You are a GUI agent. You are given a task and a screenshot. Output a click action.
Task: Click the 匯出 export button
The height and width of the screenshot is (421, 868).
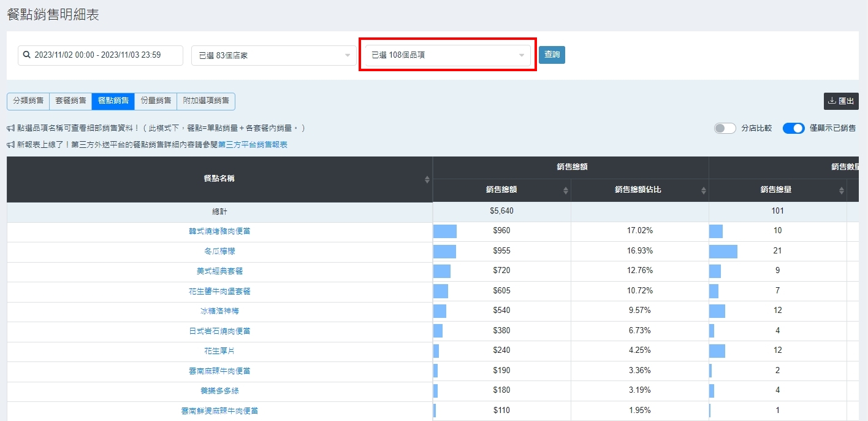841,101
